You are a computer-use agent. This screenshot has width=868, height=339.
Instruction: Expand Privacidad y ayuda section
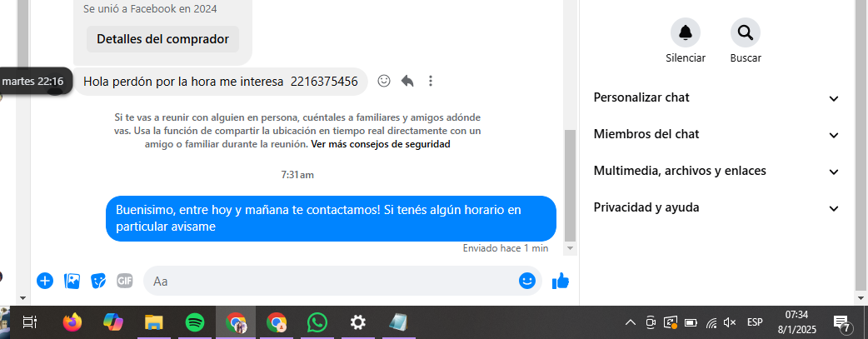[716, 208]
